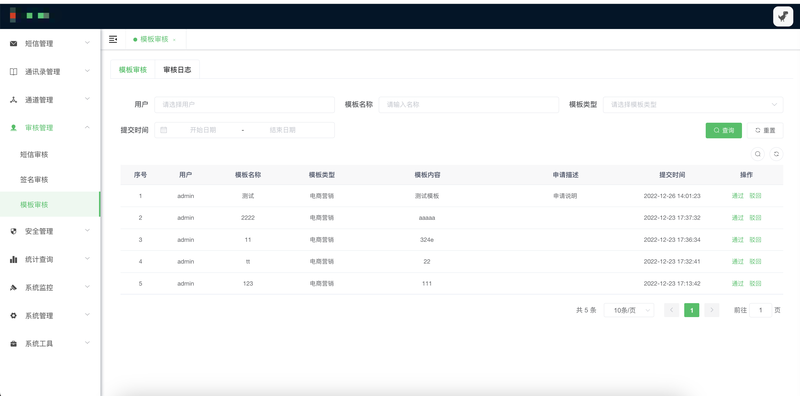Expand the 通讯录管理 menu chevron

click(x=87, y=71)
